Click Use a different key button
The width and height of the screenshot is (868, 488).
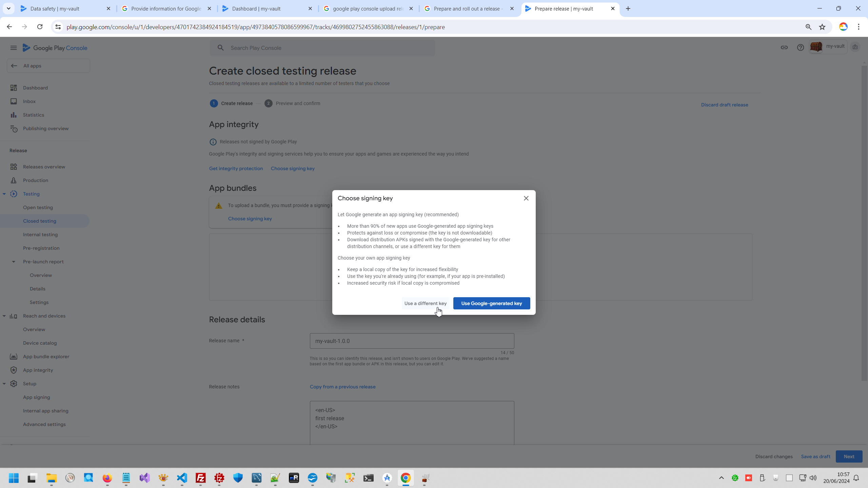click(x=425, y=303)
